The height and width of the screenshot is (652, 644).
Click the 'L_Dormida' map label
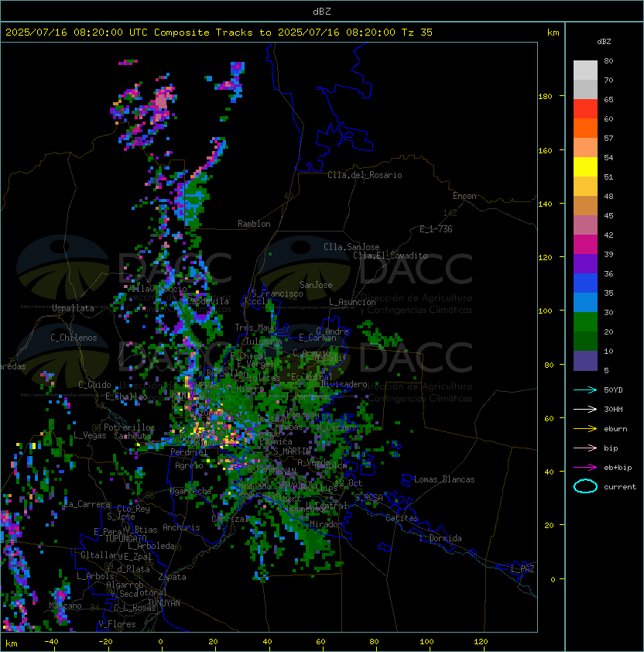(x=440, y=538)
